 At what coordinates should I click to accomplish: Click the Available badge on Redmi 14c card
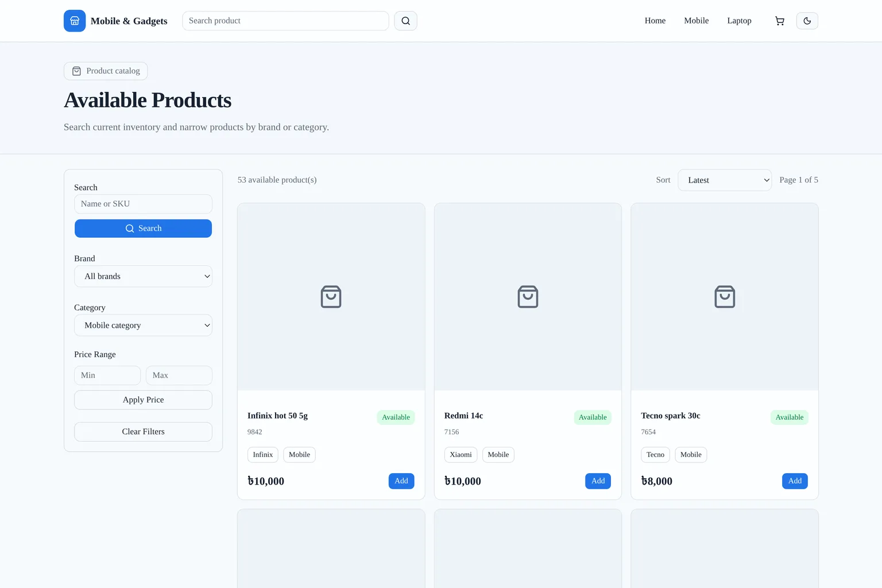click(593, 417)
